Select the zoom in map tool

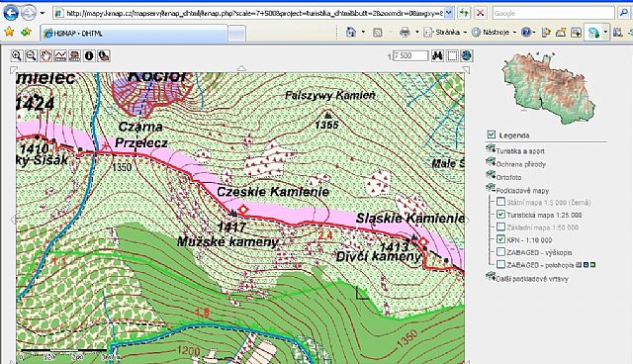[x=17, y=55]
